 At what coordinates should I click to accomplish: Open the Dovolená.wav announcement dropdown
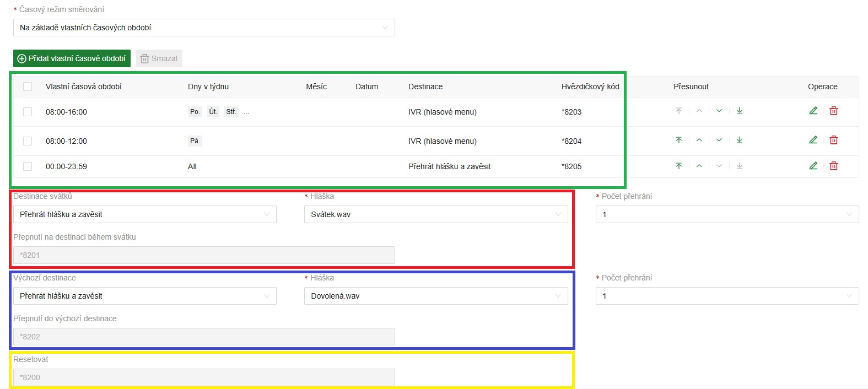435,296
